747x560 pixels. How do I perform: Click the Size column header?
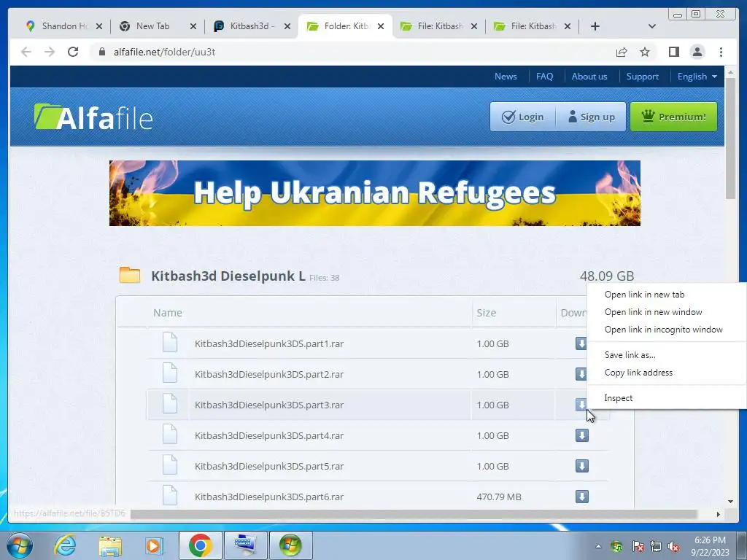click(487, 313)
